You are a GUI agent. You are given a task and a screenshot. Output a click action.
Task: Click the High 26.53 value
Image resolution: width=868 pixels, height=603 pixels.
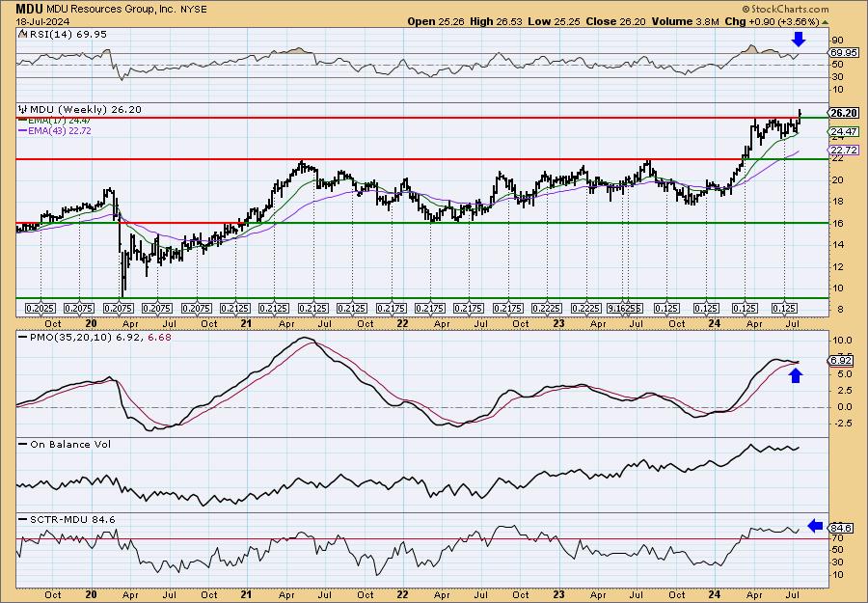pyautogui.click(x=495, y=21)
